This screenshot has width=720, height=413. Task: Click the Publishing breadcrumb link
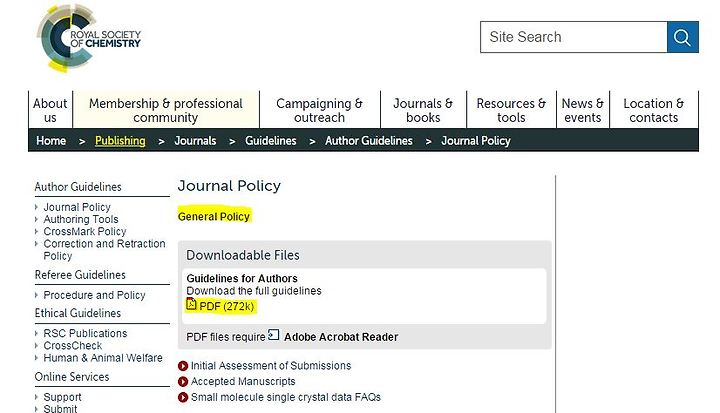120,141
